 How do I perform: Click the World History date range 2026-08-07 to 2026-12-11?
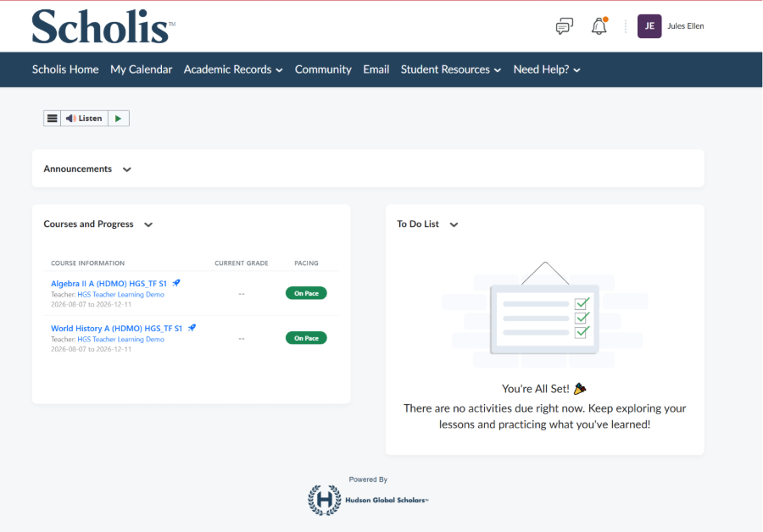click(91, 349)
